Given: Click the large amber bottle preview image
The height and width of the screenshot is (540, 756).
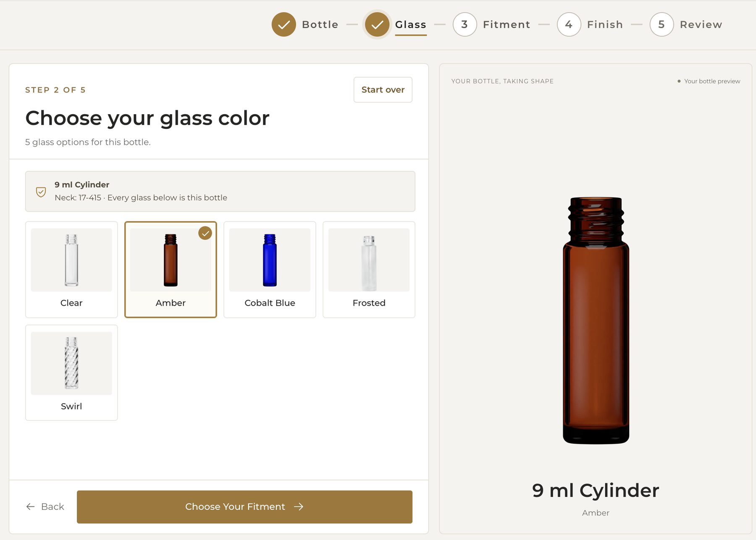Looking at the screenshot, I should [x=596, y=320].
